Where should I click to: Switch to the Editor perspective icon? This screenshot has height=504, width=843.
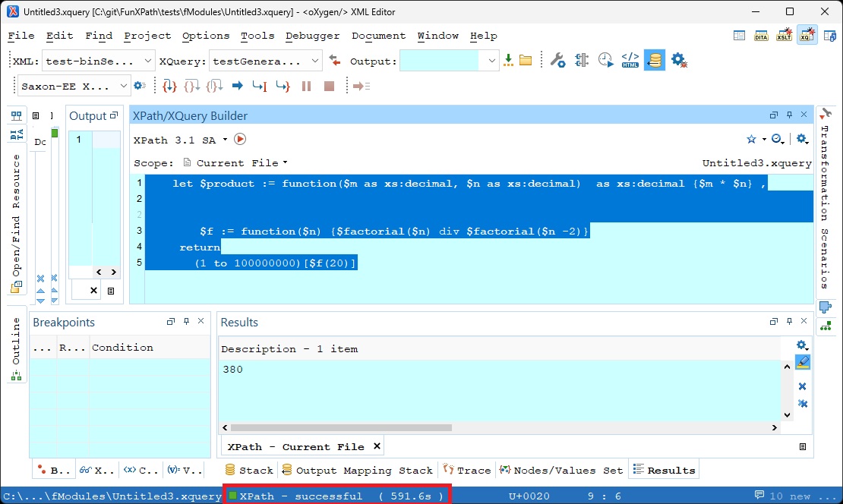739,36
